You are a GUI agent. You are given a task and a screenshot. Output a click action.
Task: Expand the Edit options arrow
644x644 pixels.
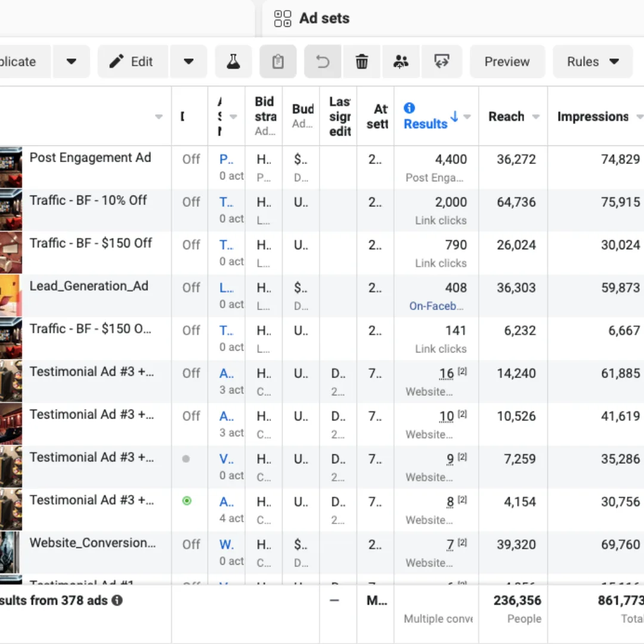pos(188,61)
